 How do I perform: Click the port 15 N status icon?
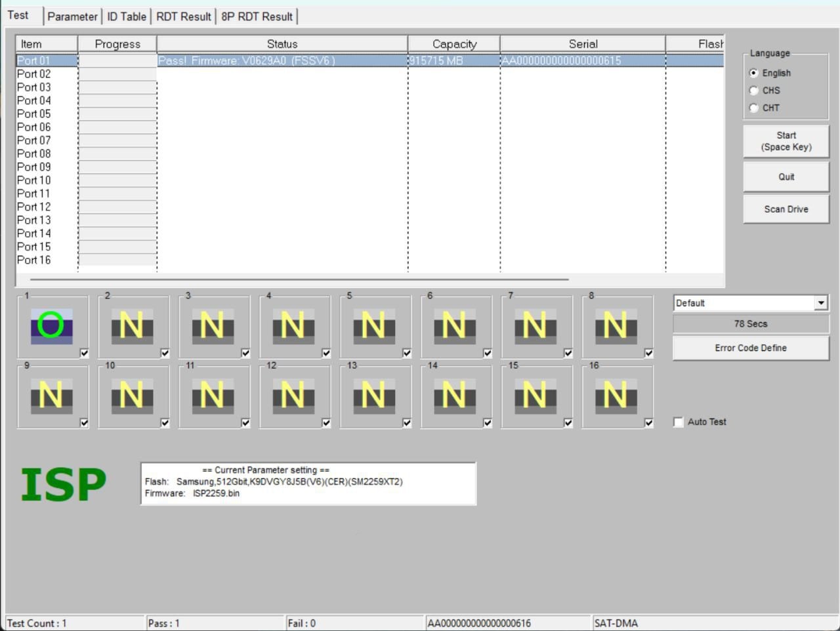pos(535,396)
